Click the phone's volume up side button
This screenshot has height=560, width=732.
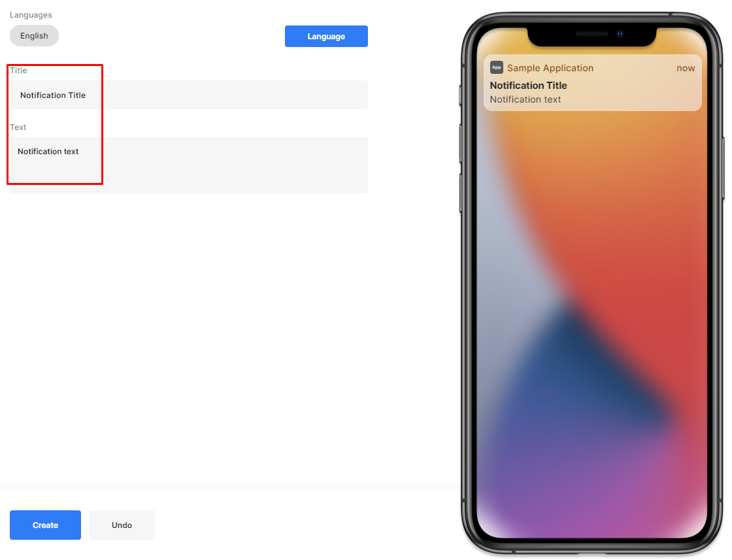click(x=461, y=143)
